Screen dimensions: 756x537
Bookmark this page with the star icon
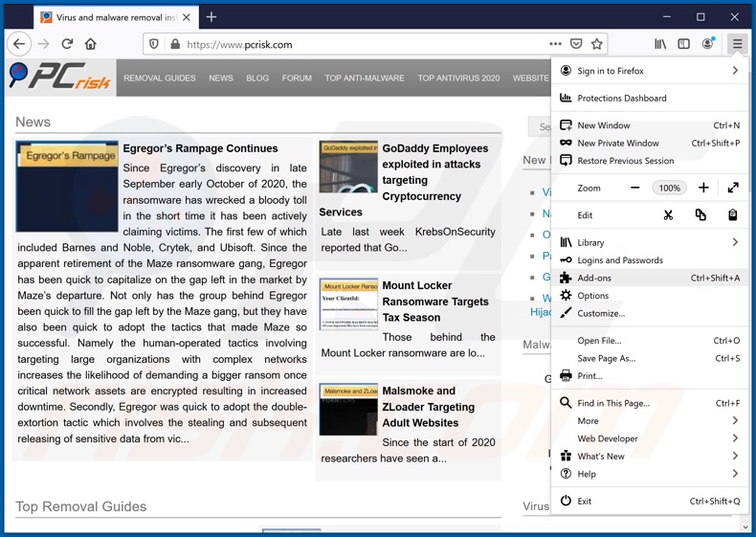(x=597, y=44)
